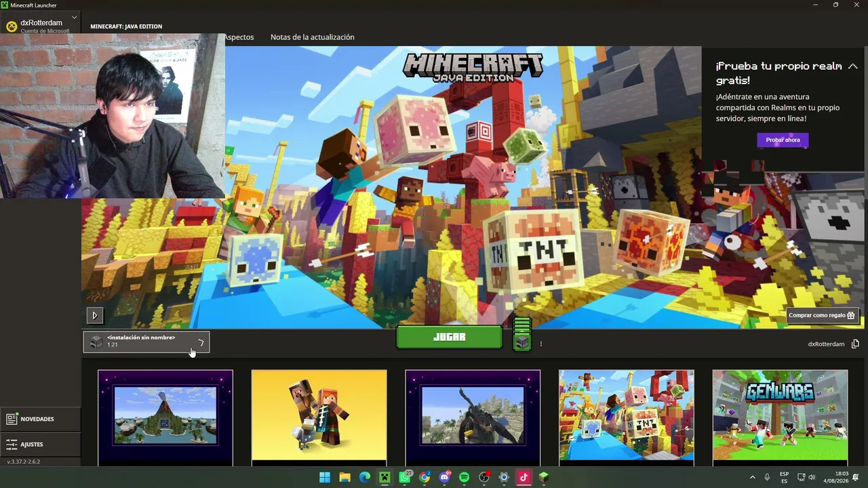Open the Tricky Trials artwork news card
This screenshot has width=868, height=488.
tap(627, 418)
